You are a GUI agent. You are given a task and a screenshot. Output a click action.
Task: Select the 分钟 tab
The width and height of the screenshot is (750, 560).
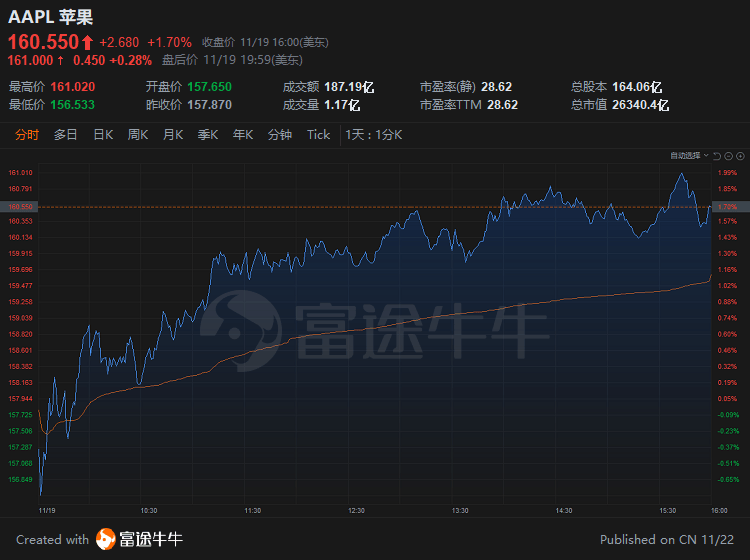point(280,135)
